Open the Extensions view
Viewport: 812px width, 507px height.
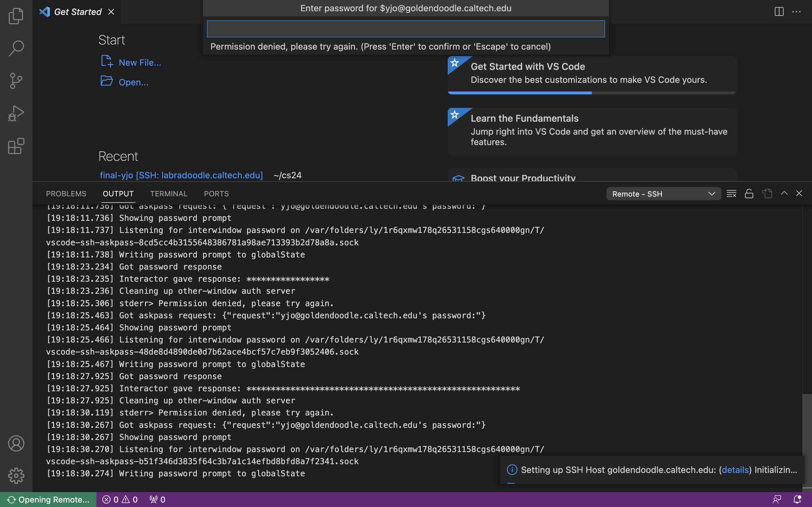(16, 146)
